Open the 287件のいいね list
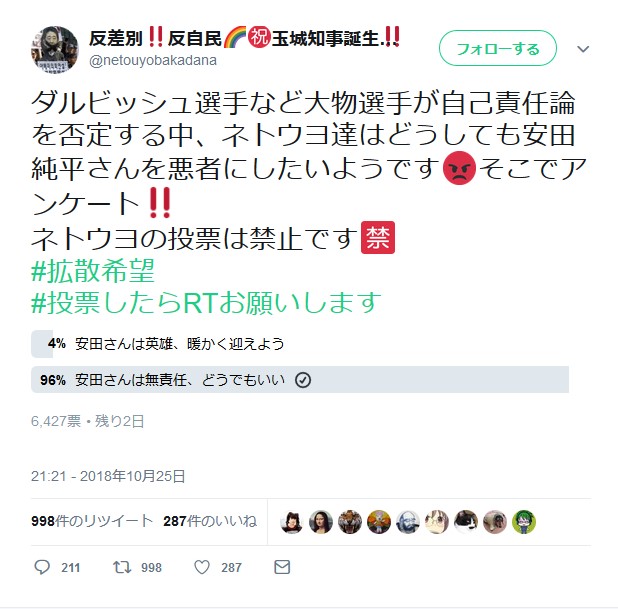The height and width of the screenshot is (609, 618). (210, 521)
